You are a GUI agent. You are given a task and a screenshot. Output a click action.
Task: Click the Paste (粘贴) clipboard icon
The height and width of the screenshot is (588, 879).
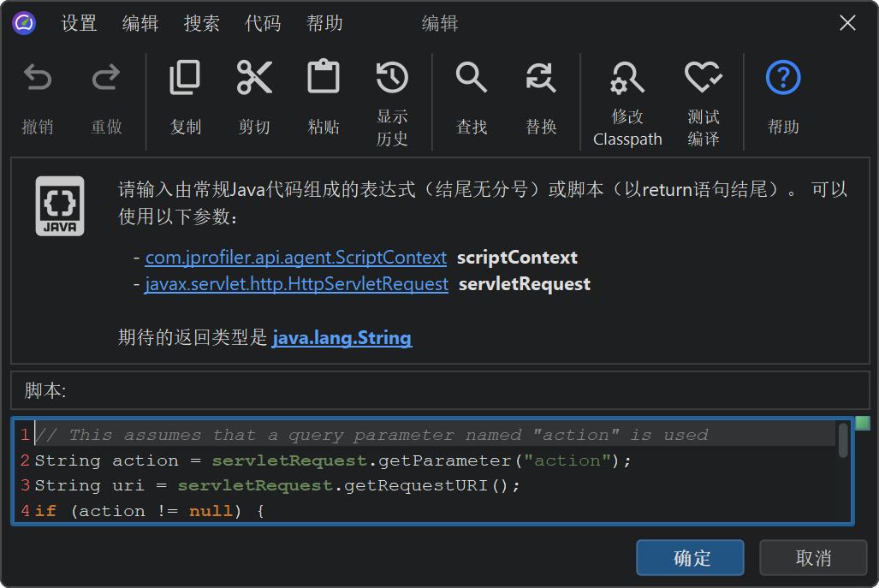coord(324,79)
